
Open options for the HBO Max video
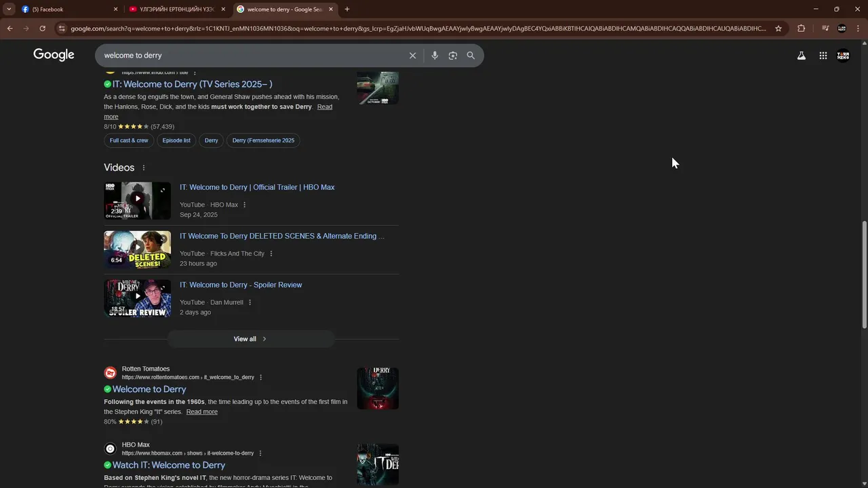pyautogui.click(x=245, y=205)
